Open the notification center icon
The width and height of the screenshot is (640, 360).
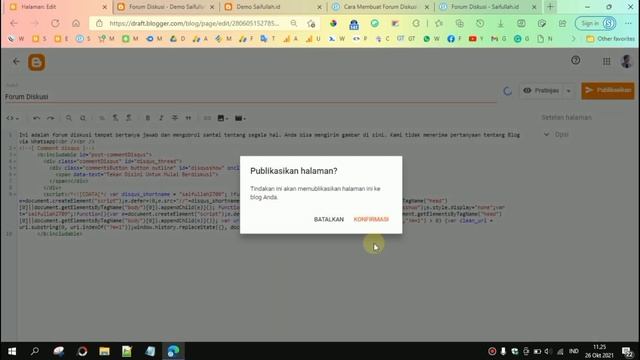pyautogui.click(x=628, y=351)
